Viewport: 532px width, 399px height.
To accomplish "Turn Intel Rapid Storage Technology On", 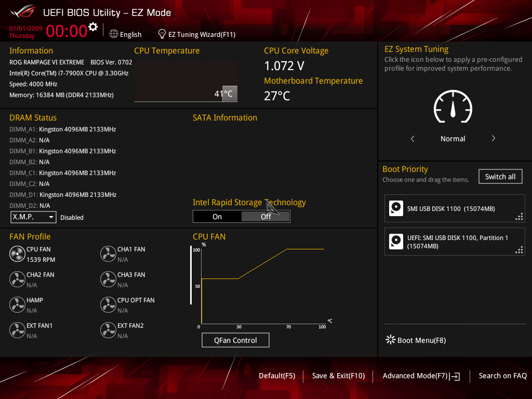I will pos(217,217).
